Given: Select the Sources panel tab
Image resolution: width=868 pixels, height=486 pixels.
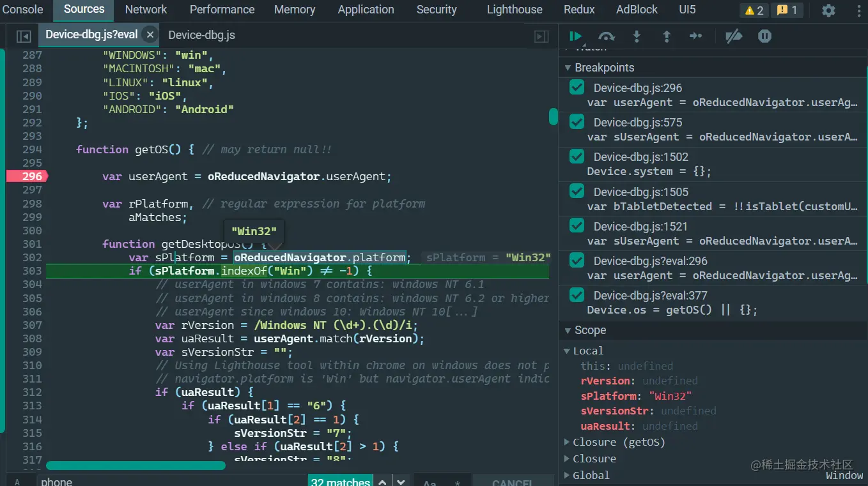Looking at the screenshot, I should [x=84, y=10].
